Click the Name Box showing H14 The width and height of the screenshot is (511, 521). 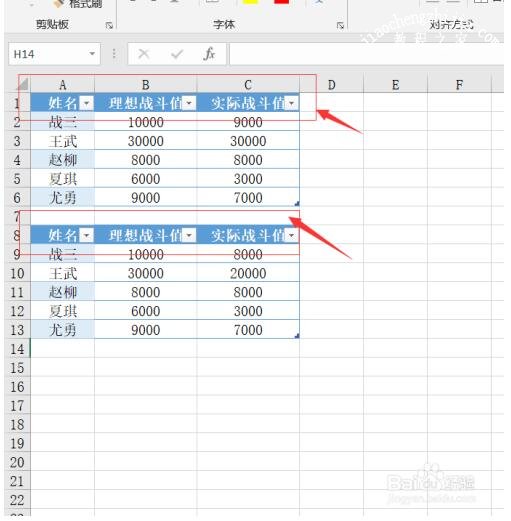54,54
